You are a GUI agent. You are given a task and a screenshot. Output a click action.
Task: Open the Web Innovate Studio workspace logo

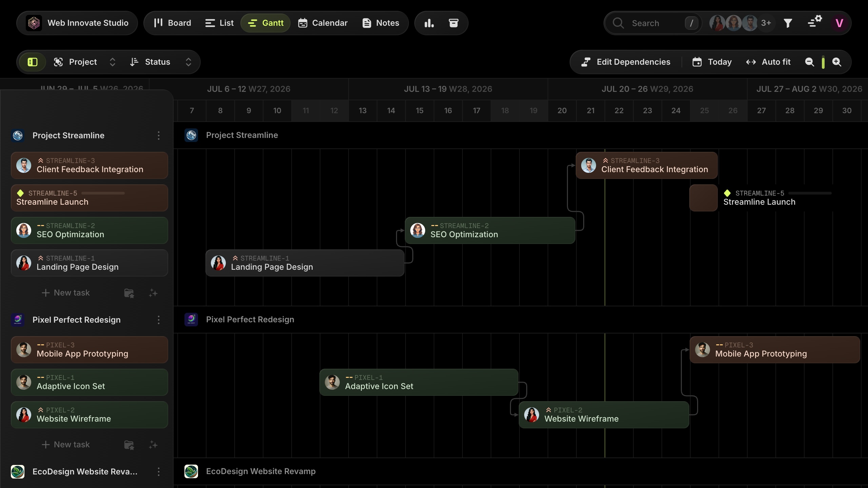click(x=34, y=23)
